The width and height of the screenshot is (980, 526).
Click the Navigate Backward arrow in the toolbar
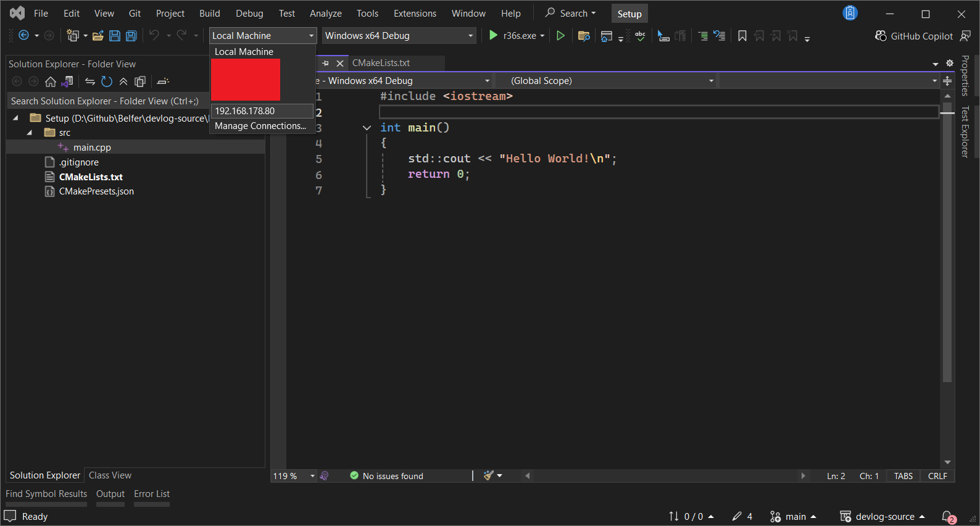click(23, 36)
